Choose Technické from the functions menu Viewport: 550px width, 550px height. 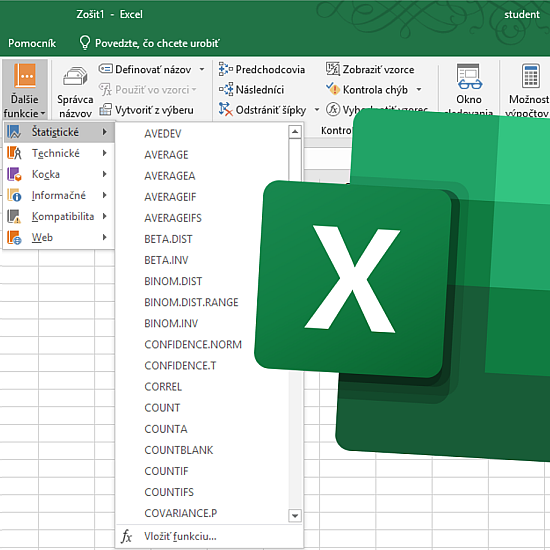(59, 153)
